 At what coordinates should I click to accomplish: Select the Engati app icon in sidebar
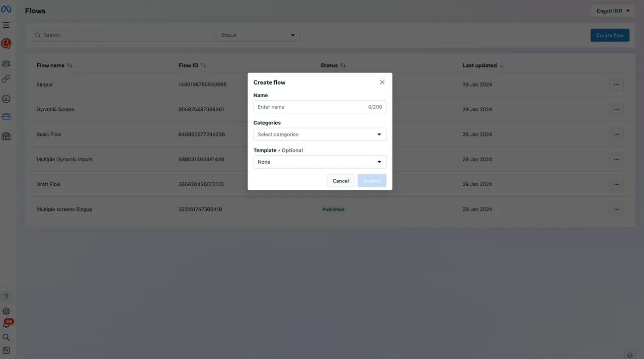tap(6, 43)
